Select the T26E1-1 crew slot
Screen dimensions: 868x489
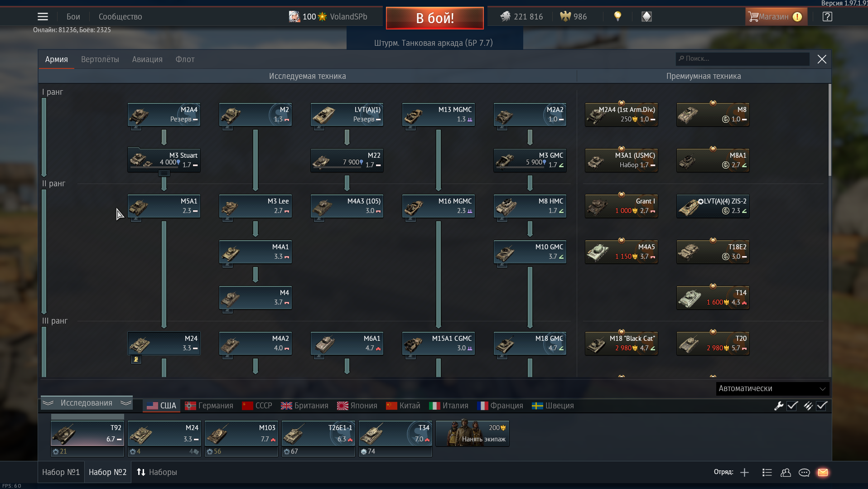pos(318,434)
